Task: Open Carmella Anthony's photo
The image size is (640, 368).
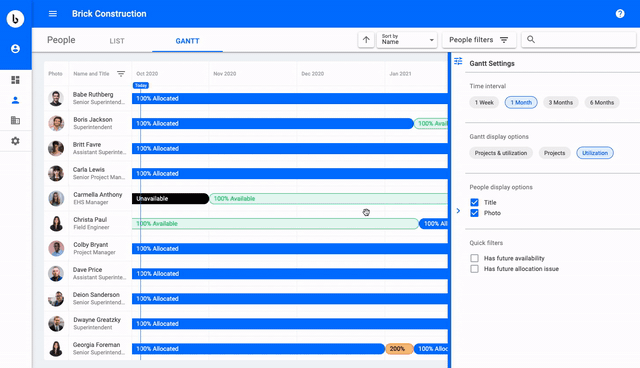Action: click(56, 198)
